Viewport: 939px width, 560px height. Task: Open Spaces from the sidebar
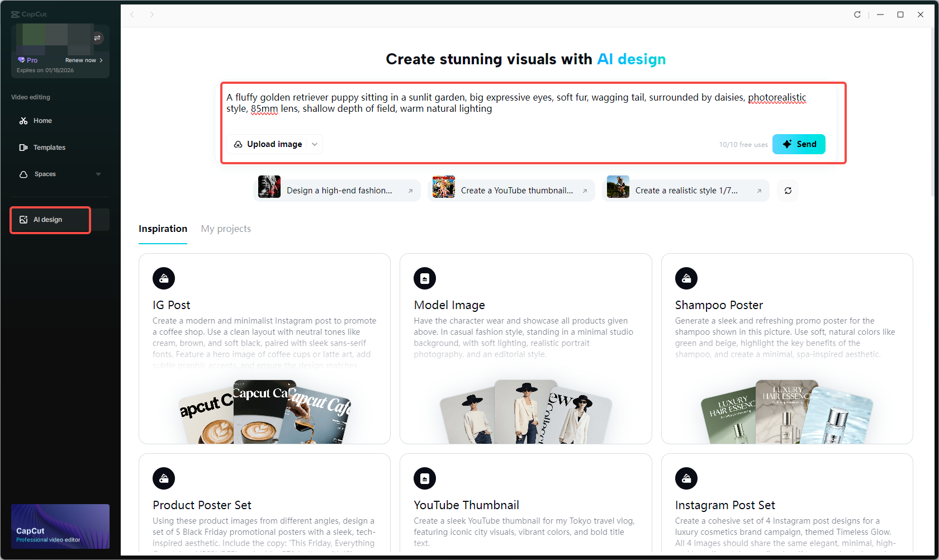click(x=45, y=174)
